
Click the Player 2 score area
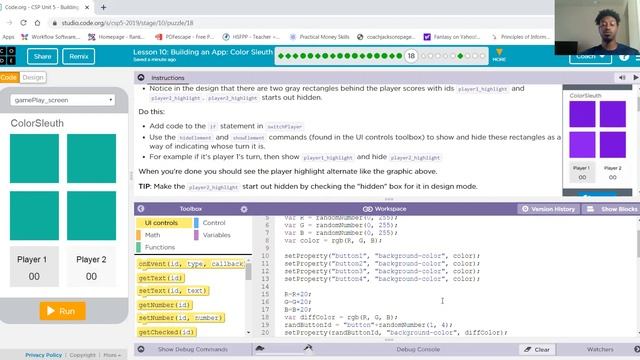[x=91, y=266]
